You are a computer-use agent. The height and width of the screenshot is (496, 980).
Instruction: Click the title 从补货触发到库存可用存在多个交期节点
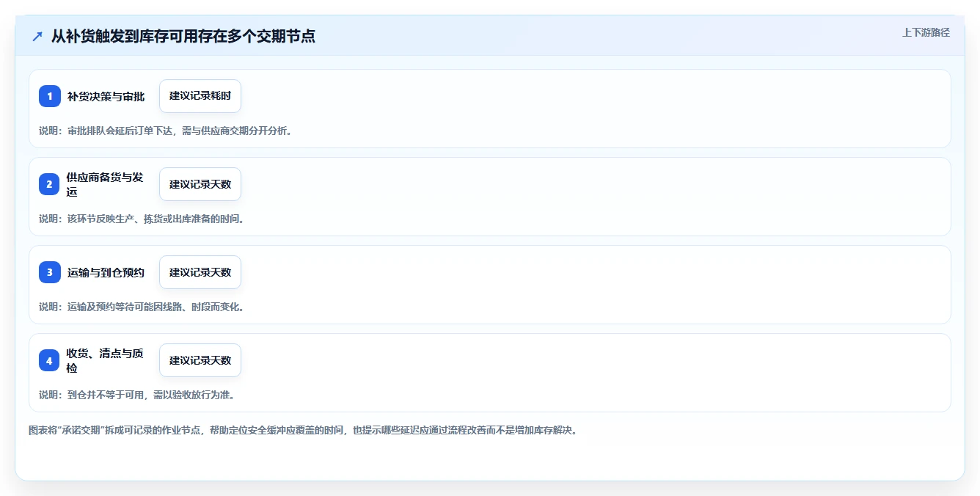pos(183,36)
